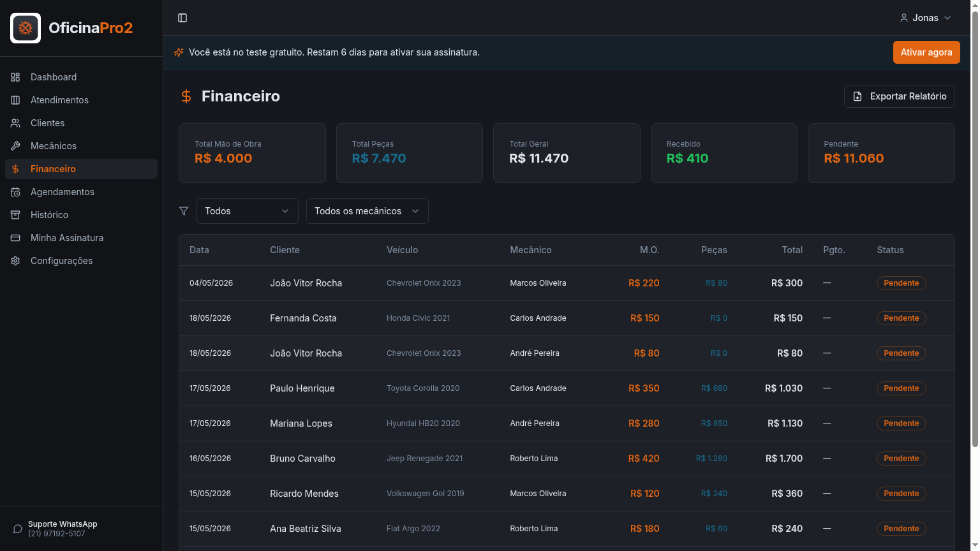Click the OficinaPro2 brand name
Image resolution: width=980 pixels, height=551 pixels.
pos(91,28)
